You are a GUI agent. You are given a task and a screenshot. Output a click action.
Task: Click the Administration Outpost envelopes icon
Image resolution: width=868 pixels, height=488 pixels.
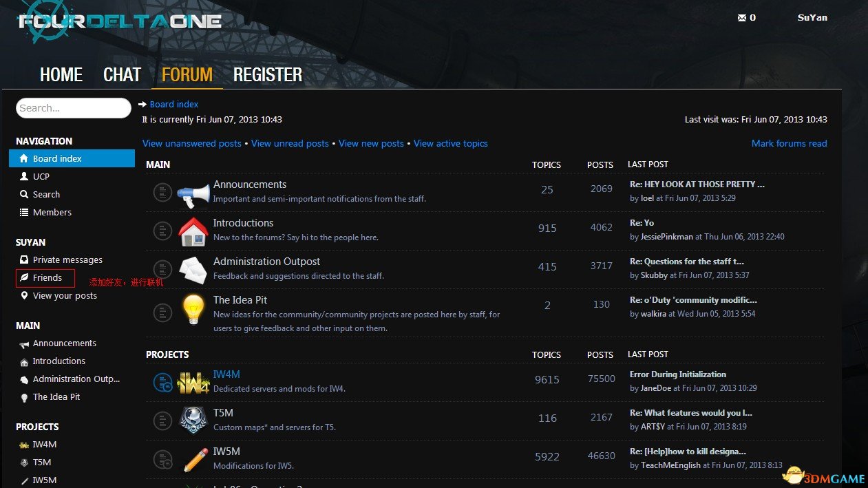pyautogui.click(x=193, y=270)
